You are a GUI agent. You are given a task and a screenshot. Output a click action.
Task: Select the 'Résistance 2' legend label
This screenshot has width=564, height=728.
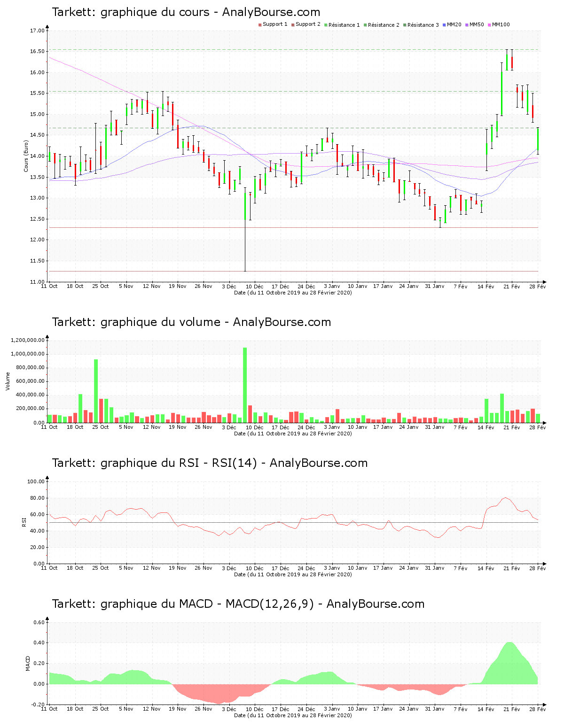tap(384, 24)
